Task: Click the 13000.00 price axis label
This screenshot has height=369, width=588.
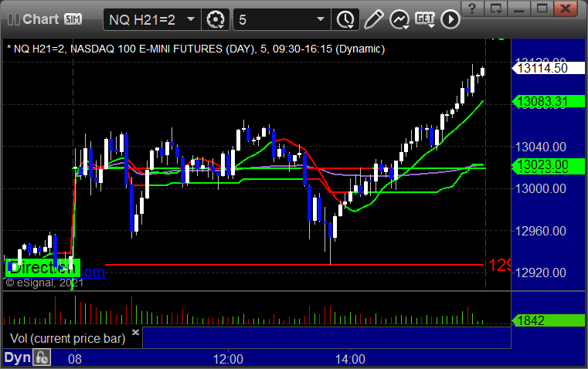Action: click(541, 188)
